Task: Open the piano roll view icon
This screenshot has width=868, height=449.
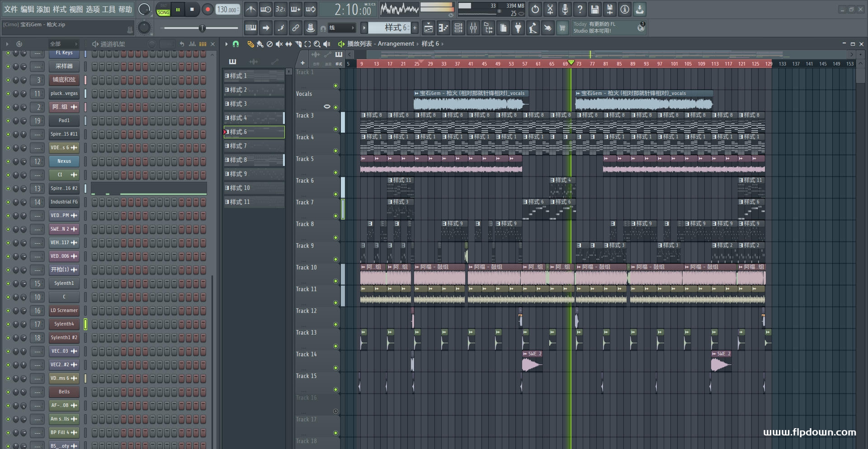Action: (443, 28)
